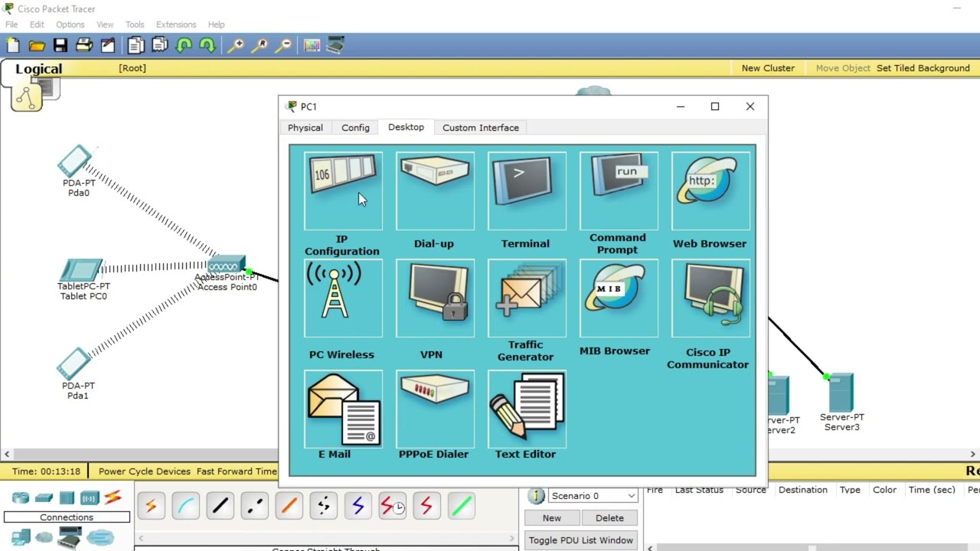Click Power Cycle Devices

click(145, 471)
